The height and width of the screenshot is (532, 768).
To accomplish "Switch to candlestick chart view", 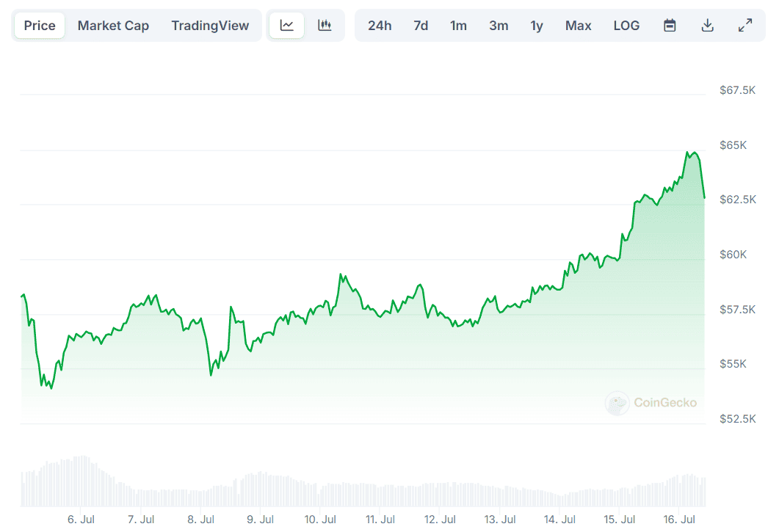I will click(x=325, y=26).
